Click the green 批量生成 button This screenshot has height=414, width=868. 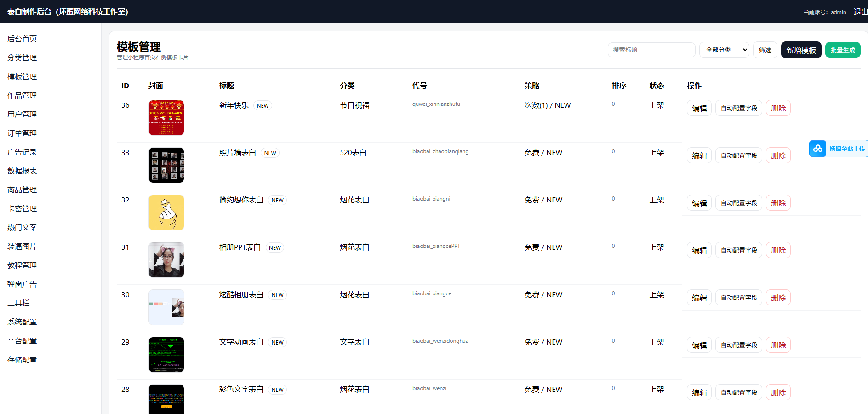(x=842, y=50)
